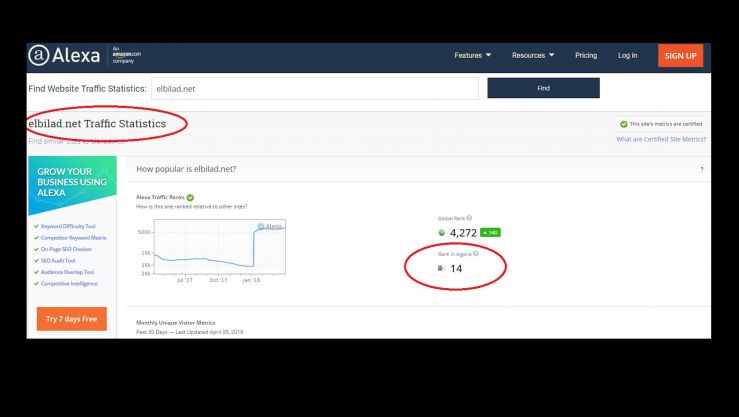
Task: Click the Monthly Unique Visitor Metrics label
Action: (x=175, y=323)
